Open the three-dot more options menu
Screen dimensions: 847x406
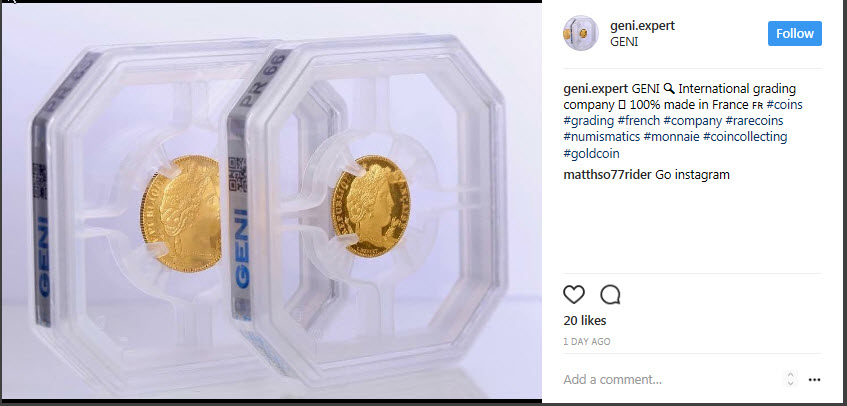point(814,380)
